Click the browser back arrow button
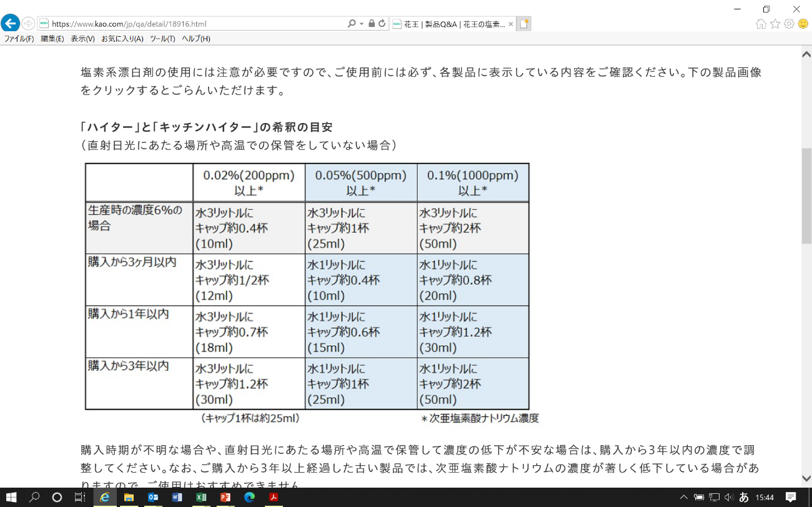The image size is (812, 507). 10,24
